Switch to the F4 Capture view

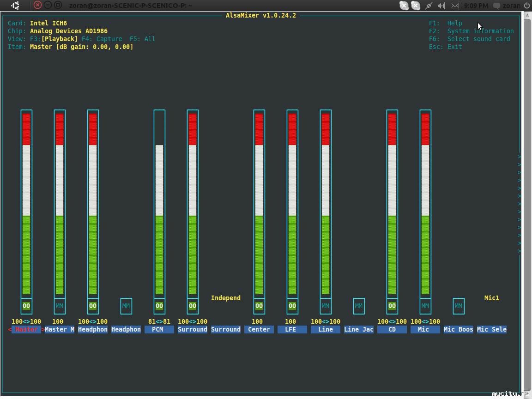[102, 39]
